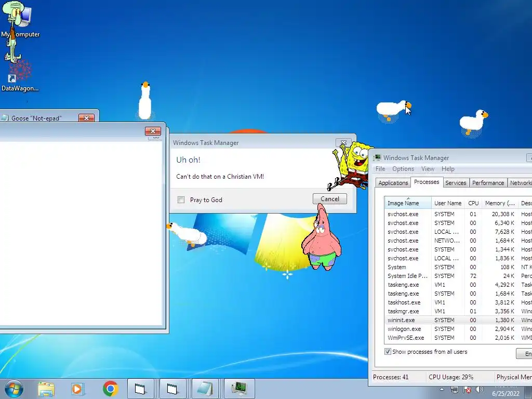Open the File menu in Task Manager
The height and width of the screenshot is (399, 532).
point(380,169)
